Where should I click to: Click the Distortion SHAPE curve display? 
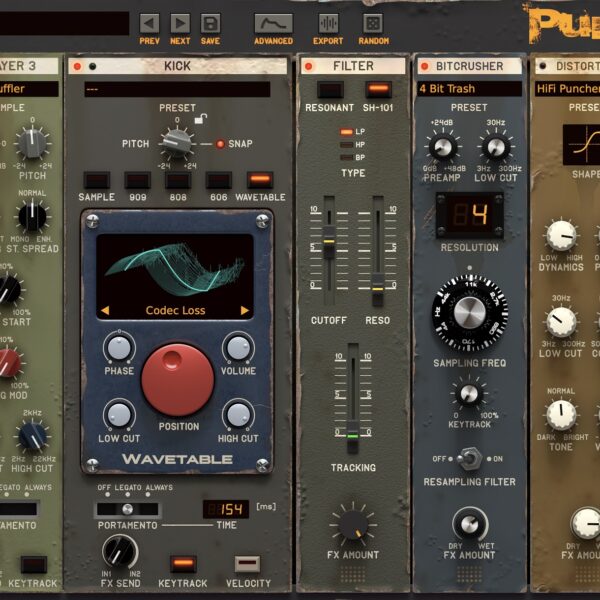pos(582,145)
